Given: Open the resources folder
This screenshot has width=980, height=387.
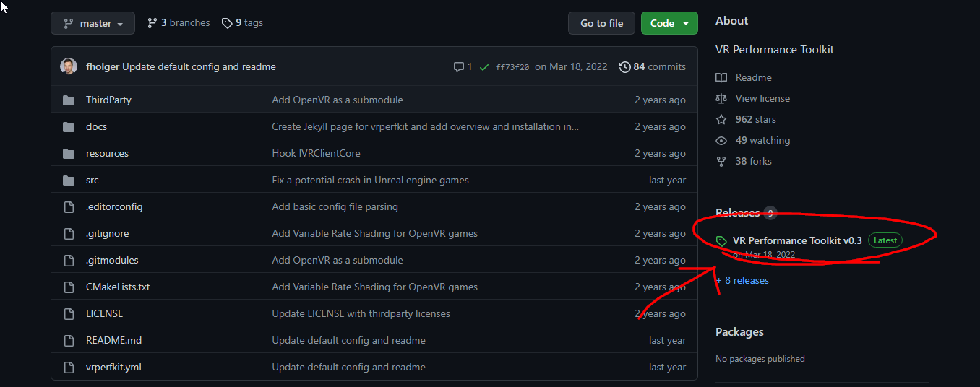Looking at the screenshot, I should 107,153.
